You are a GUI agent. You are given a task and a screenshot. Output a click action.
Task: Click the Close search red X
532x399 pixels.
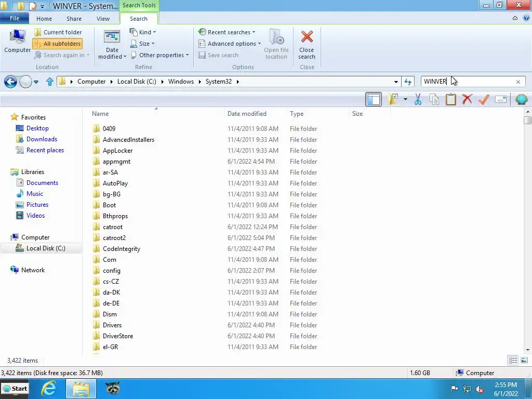coord(307,45)
